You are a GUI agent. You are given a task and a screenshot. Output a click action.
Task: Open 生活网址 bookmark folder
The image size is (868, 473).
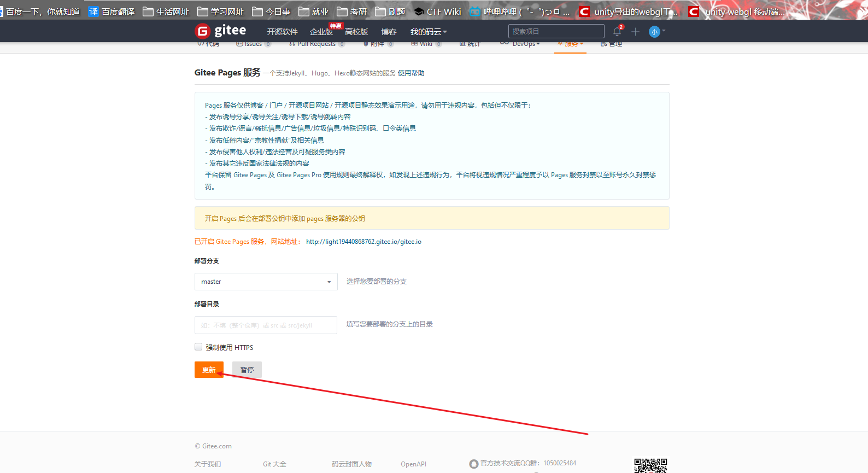(x=166, y=11)
